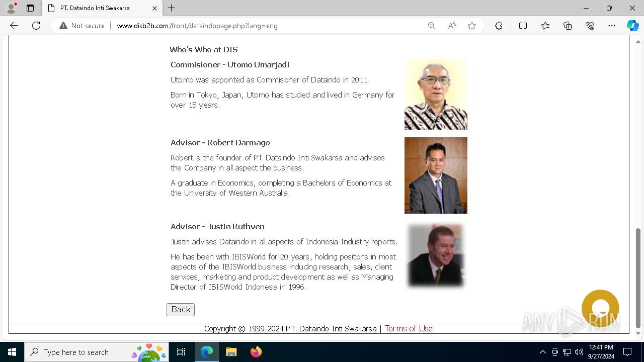Open a new tab with plus button
This screenshot has height=362, width=644.
(x=172, y=8)
